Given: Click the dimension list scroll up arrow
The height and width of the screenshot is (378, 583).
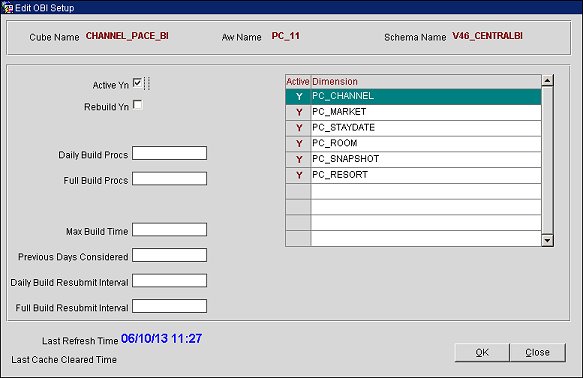Looking at the screenshot, I should point(547,80).
